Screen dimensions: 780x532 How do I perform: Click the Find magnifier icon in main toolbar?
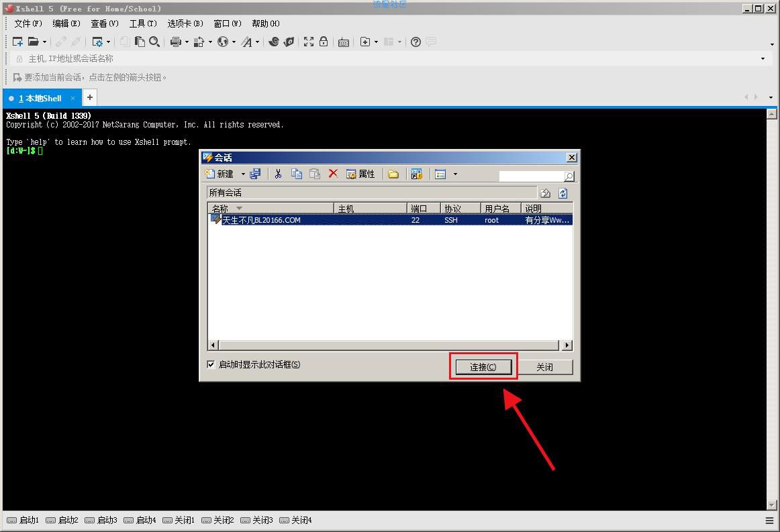coord(154,42)
